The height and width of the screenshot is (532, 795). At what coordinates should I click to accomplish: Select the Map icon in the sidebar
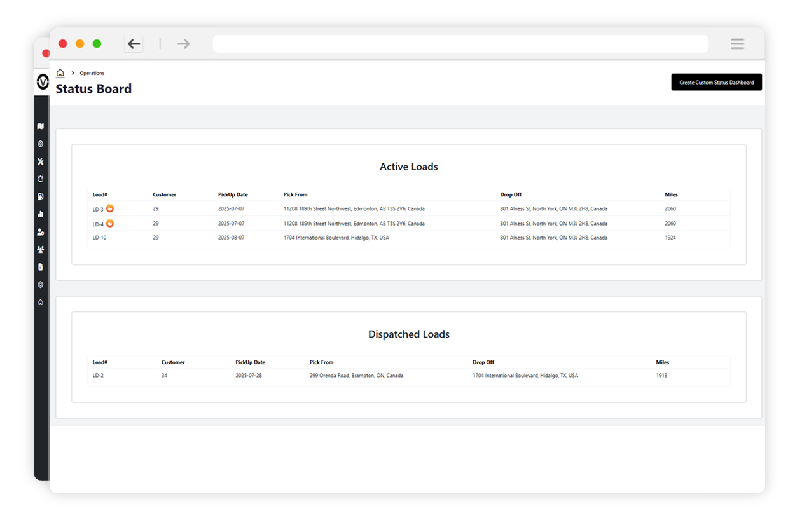41,126
